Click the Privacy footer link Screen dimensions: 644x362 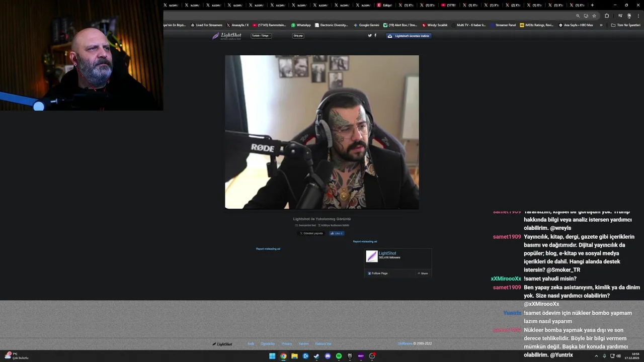(x=287, y=344)
